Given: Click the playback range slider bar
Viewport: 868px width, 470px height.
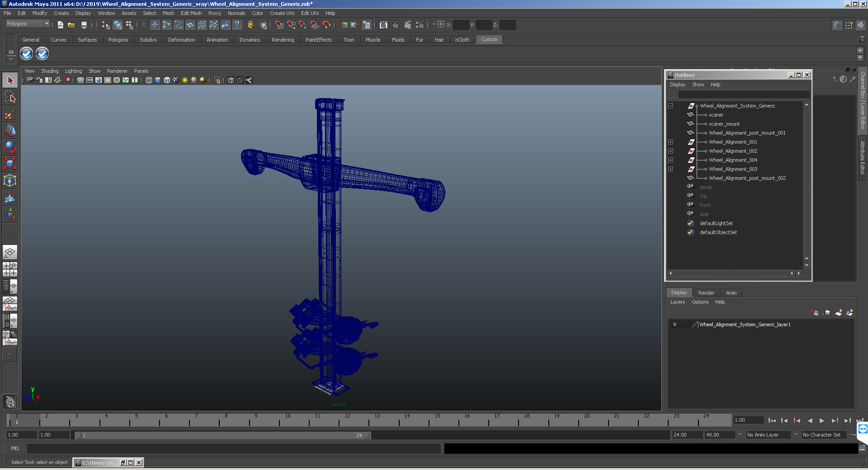Looking at the screenshot, I should [x=223, y=435].
